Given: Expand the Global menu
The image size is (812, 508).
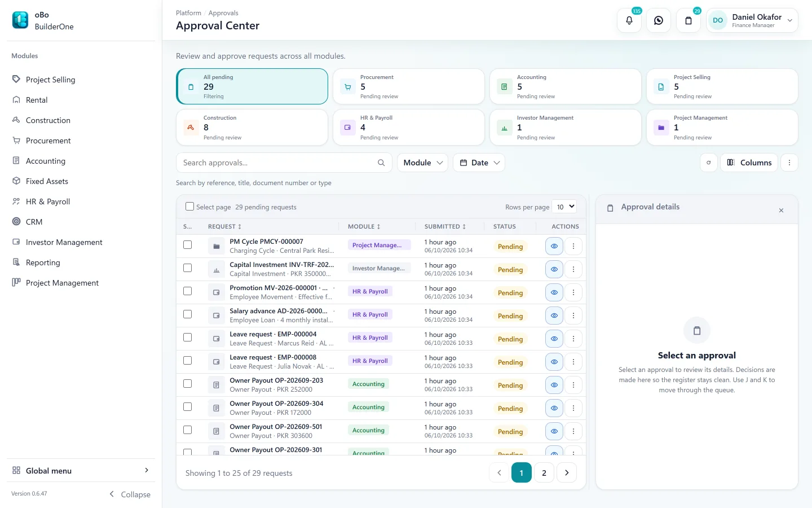Looking at the screenshot, I should pyautogui.click(x=81, y=471).
